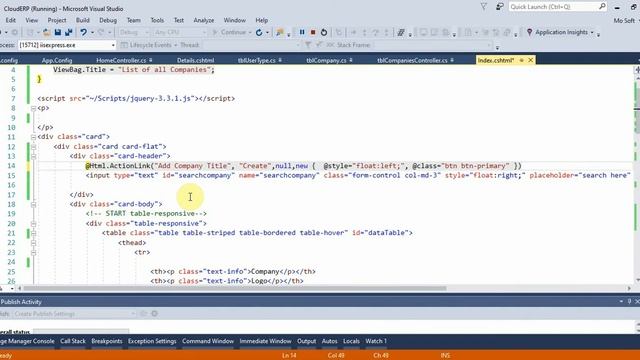The width and height of the screenshot is (640, 360).
Task: Open the Build menu
Action: click(82, 20)
